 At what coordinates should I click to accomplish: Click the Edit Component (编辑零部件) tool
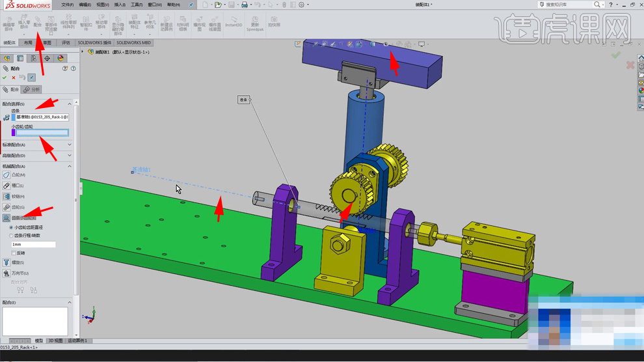(x=8, y=24)
